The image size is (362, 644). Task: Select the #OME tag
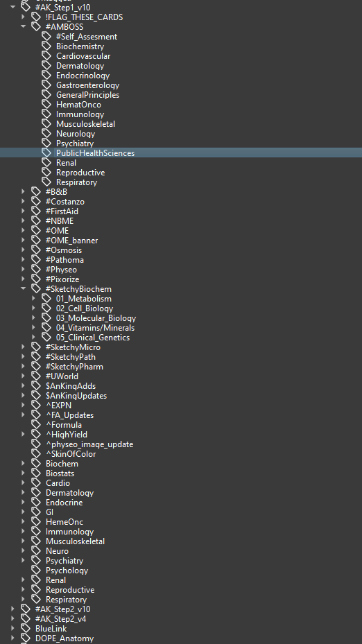[57, 230]
